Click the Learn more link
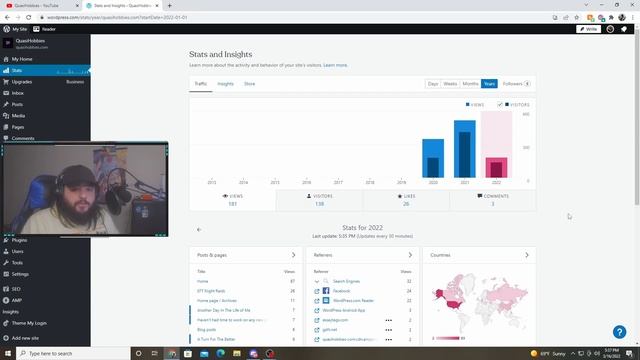The width and height of the screenshot is (640, 360). click(x=335, y=65)
